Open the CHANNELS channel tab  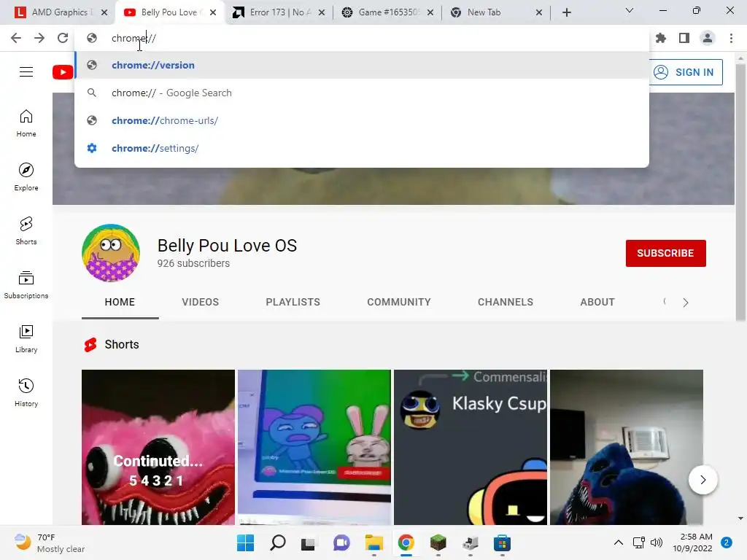[506, 302]
